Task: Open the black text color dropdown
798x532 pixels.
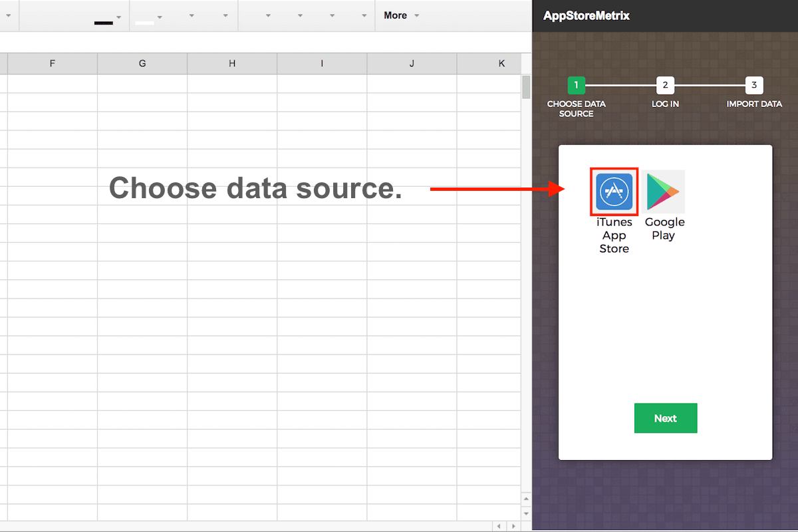Action: coord(119,17)
